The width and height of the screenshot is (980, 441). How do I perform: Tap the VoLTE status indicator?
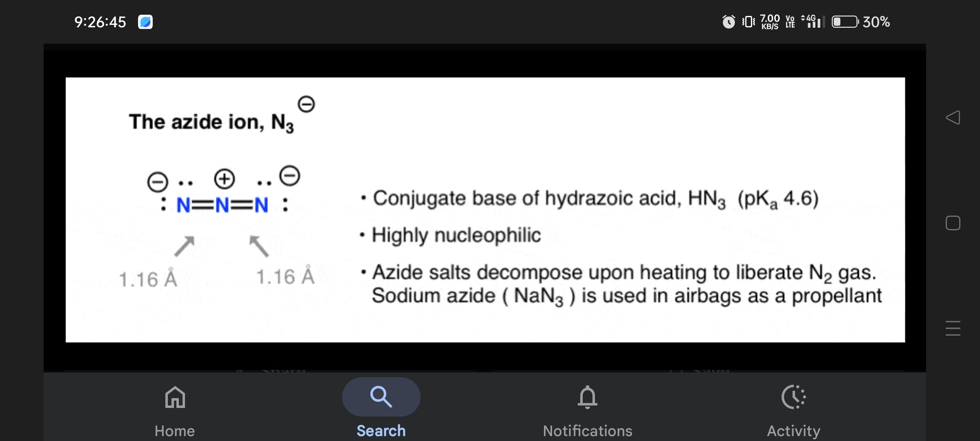click(790, 22)
